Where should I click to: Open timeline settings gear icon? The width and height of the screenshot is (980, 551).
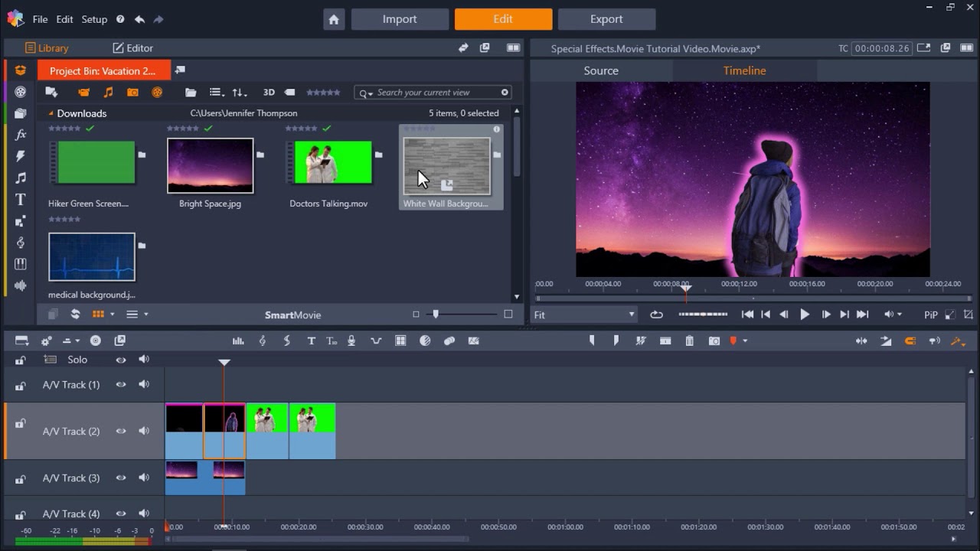tap(46, 341)
